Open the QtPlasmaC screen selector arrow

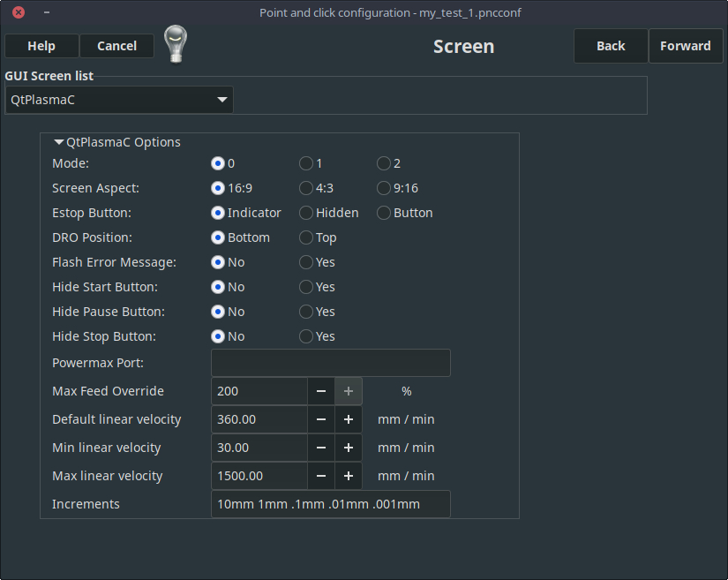(x=222, y=100)
